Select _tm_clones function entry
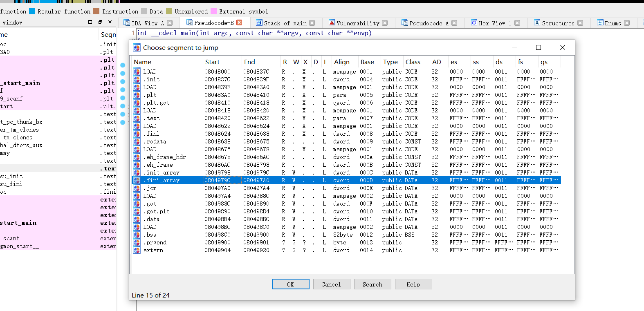 (16, 137)
